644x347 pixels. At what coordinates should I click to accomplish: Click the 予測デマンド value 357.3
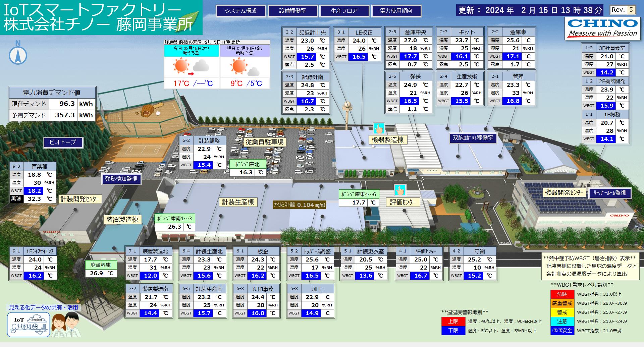click(x=63, y=115)
